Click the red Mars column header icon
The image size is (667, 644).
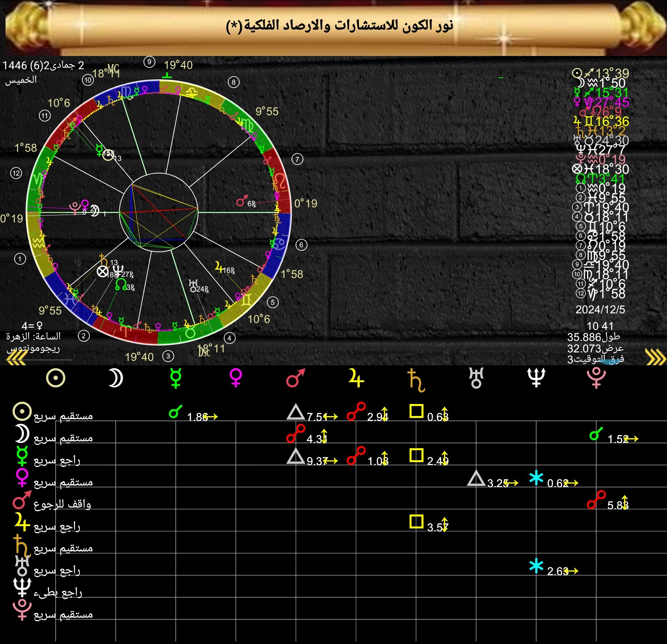296,378
